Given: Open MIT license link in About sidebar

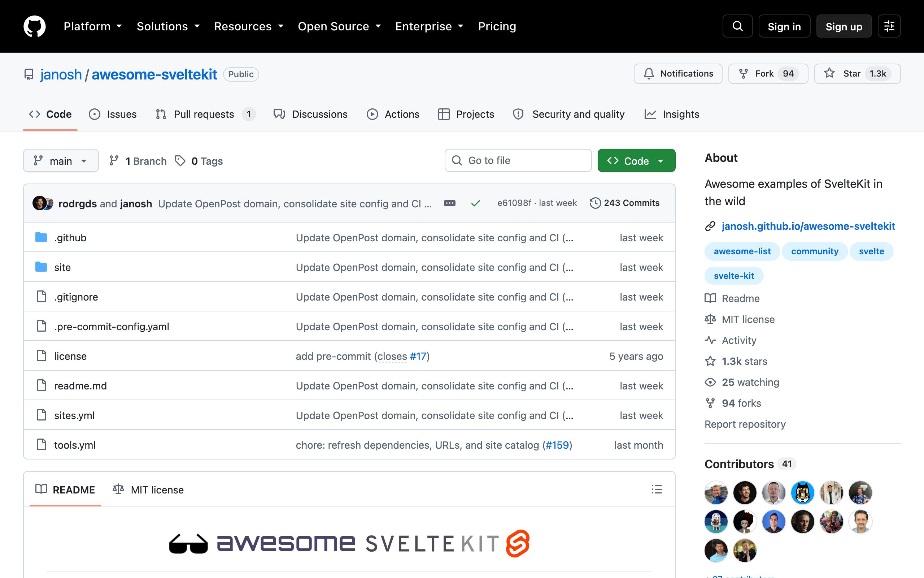Looking at the screenshot, I should (740, 319).
